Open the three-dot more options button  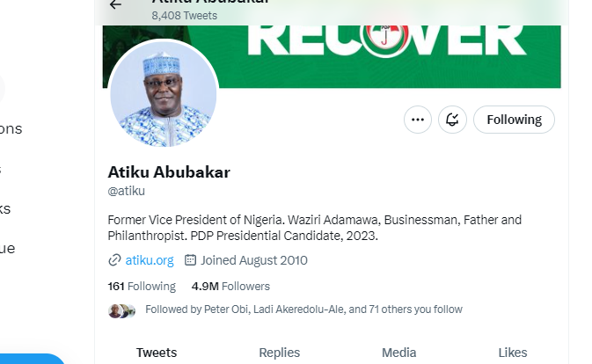pos(418,120)
